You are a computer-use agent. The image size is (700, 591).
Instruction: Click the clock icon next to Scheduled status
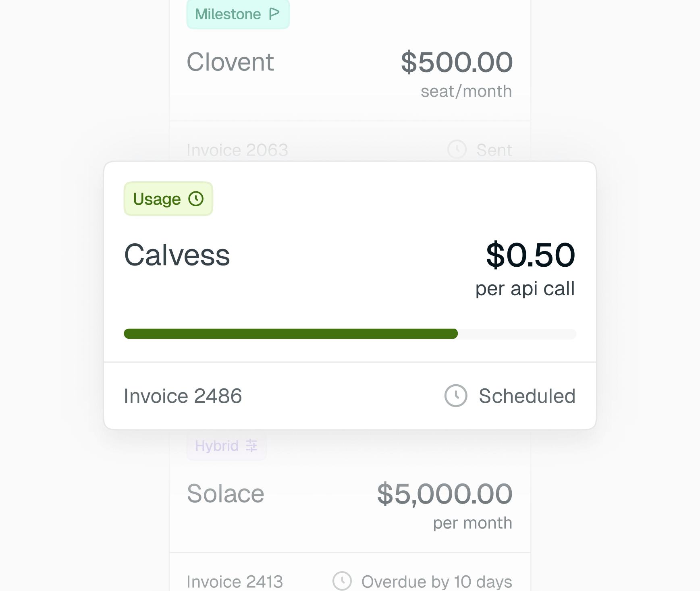pos(455,396)
